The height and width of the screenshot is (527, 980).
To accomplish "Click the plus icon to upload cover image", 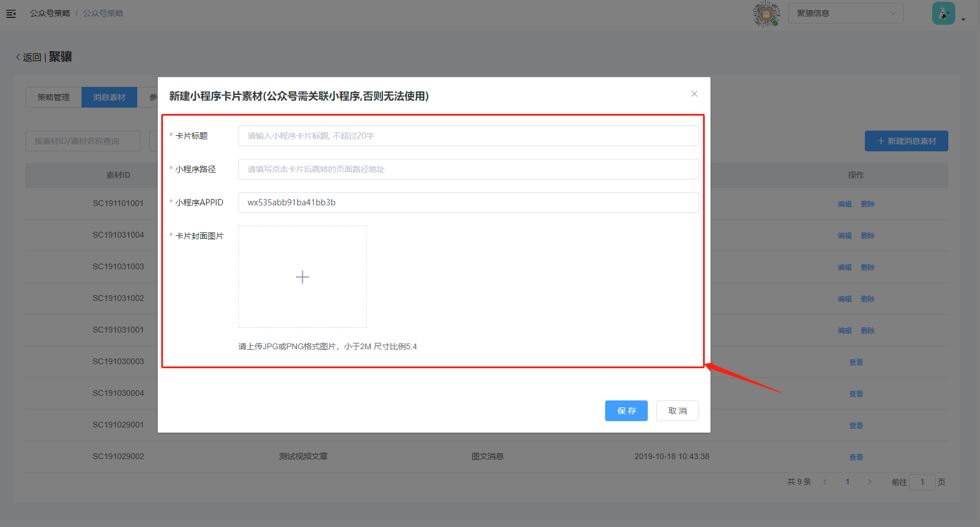I will (x=302, y=277).
